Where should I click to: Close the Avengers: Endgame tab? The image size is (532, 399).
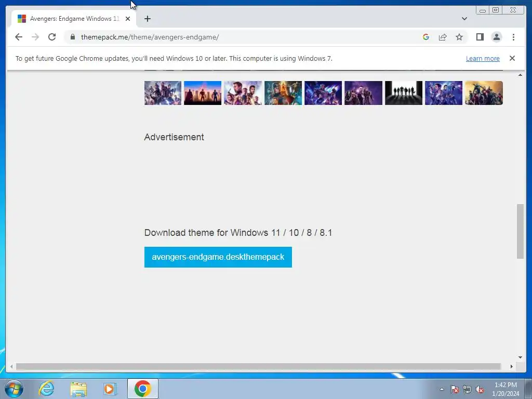128,19
